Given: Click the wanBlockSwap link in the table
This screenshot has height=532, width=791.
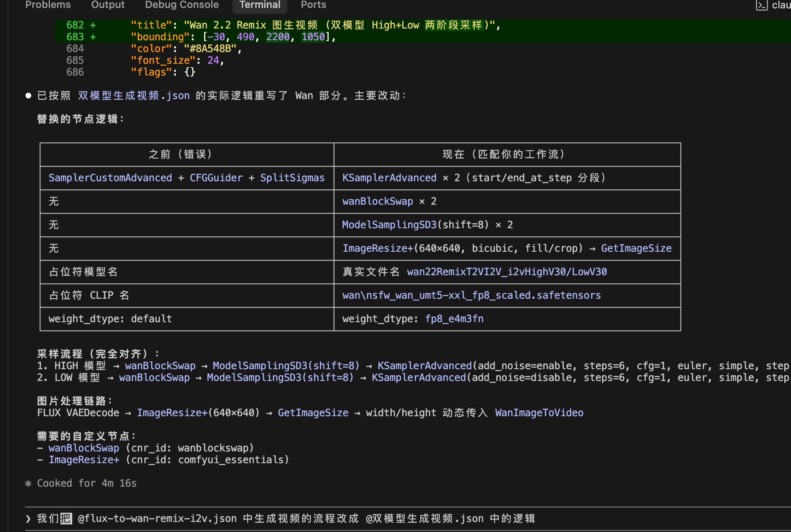Looking at the screenshot, I should [377, 201].
